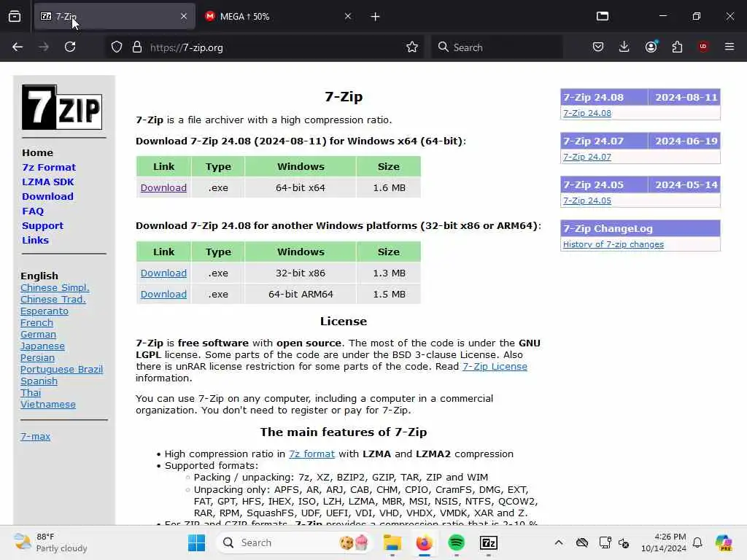
Task: Close the 7-Zip tab
Action: coord(184,16)
